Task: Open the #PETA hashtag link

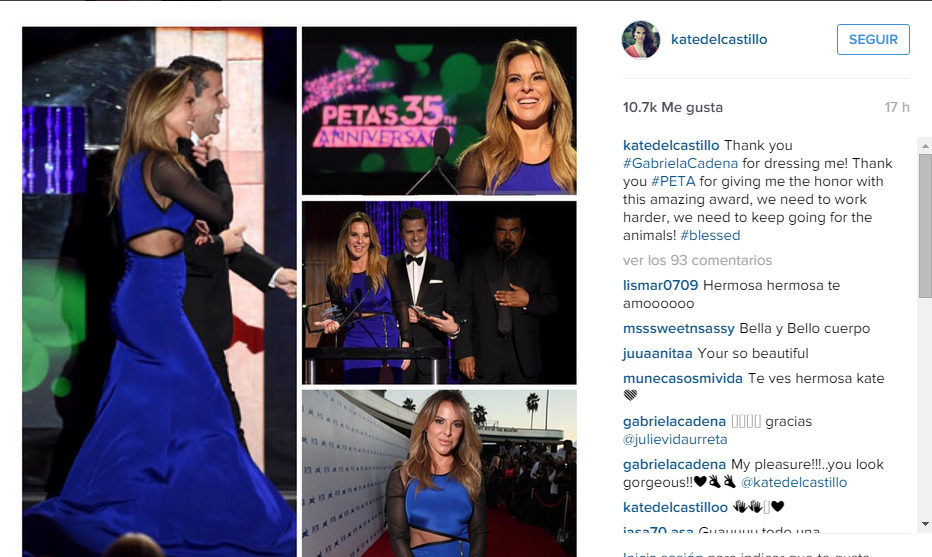Action: click(x=673, y=181)
